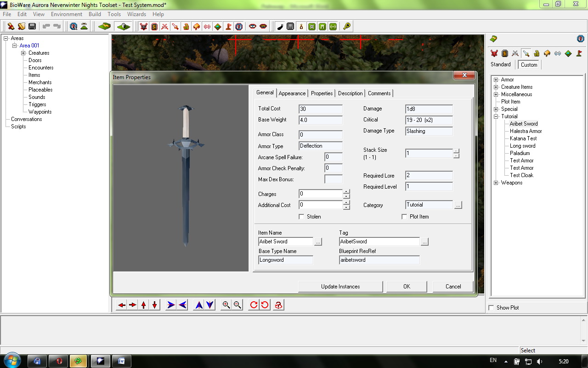Select the creature palette icon in right panel
This screenshot has width=588, height=368.
click(x=494, y=53)
